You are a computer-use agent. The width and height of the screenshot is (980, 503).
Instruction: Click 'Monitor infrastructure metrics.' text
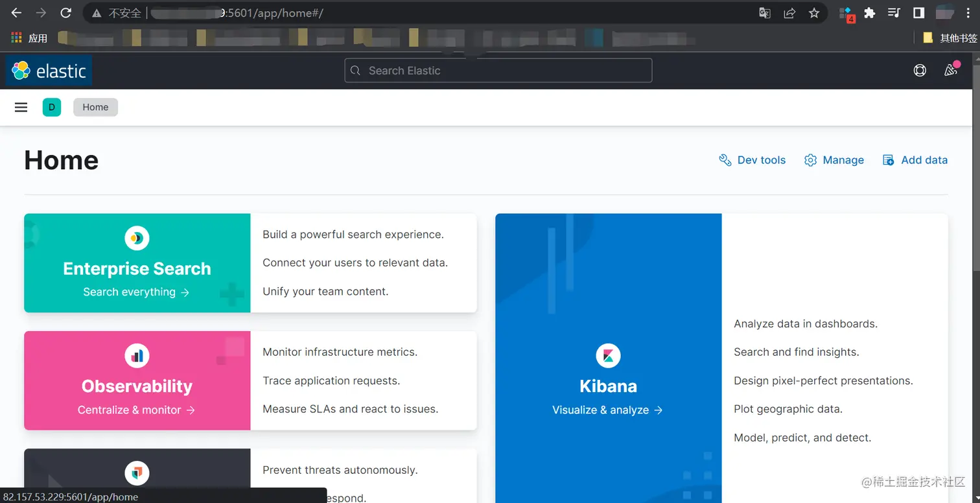click(x=340, y=352)
